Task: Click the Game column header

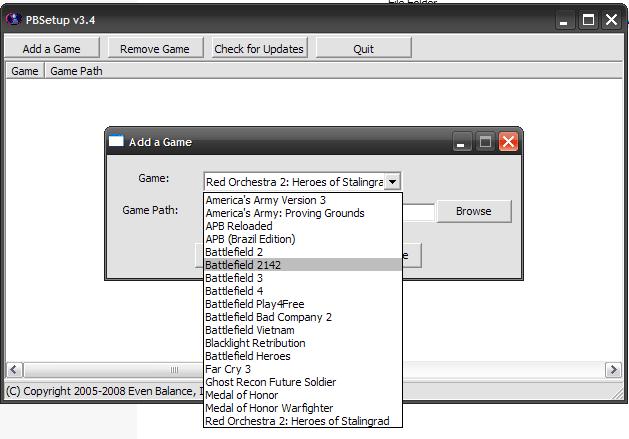Action: point(25,71)
